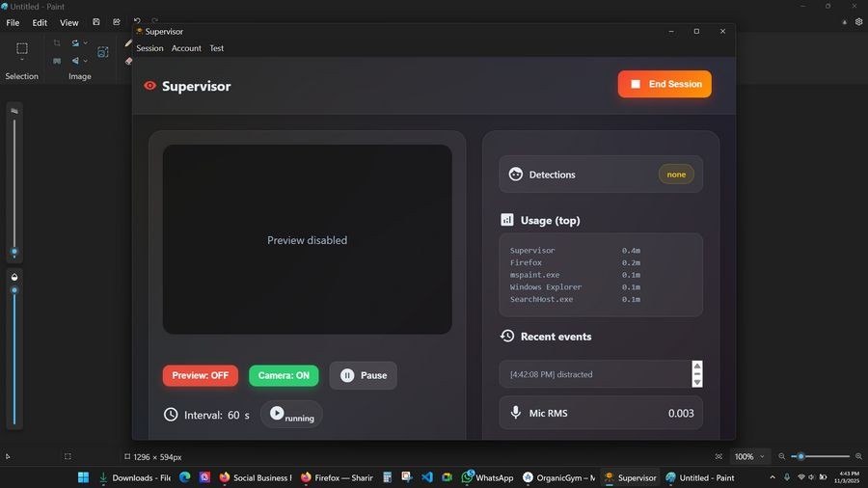Click the Paint save icon
This screenshot has width=868, height=488.
(x=96, y=22)
